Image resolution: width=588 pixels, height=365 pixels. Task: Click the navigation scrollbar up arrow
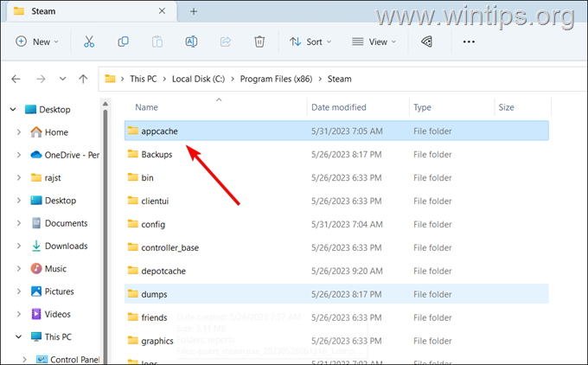pos(105,104)
